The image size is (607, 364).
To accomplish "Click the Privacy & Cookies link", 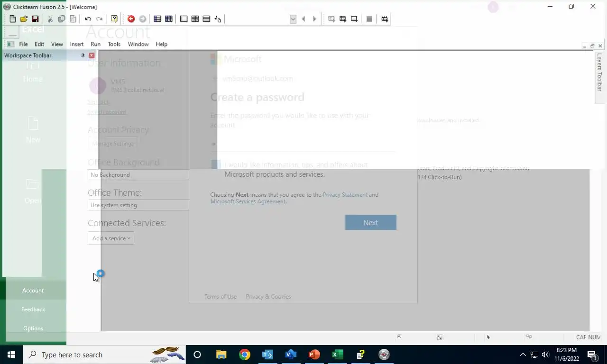I will (x=268, y=297).
